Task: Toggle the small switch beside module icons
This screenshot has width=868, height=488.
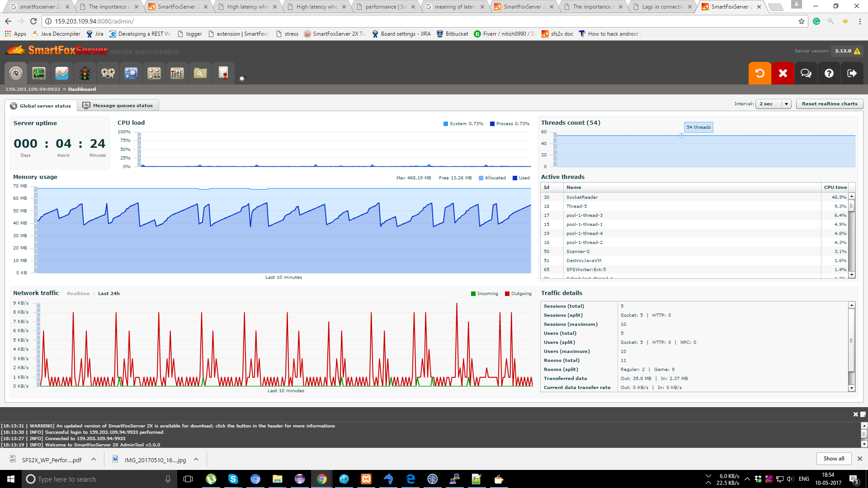Action: (x=242, y=79)
